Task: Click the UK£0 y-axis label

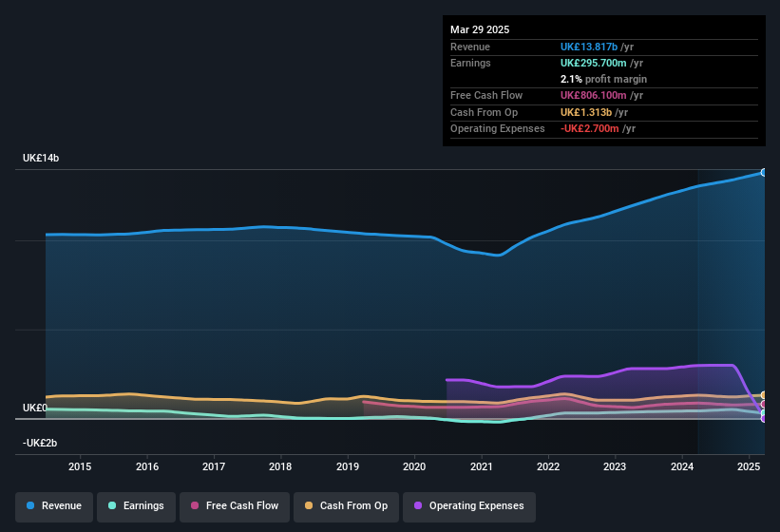Action: pyautogui.click(x=35, y=408)
